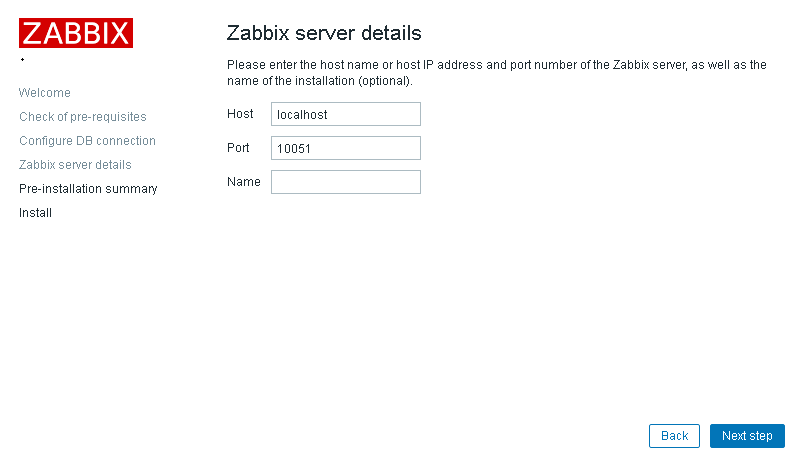Click the empty Name input field
Viewport: 810px width, 465px height.
(345, 182)
